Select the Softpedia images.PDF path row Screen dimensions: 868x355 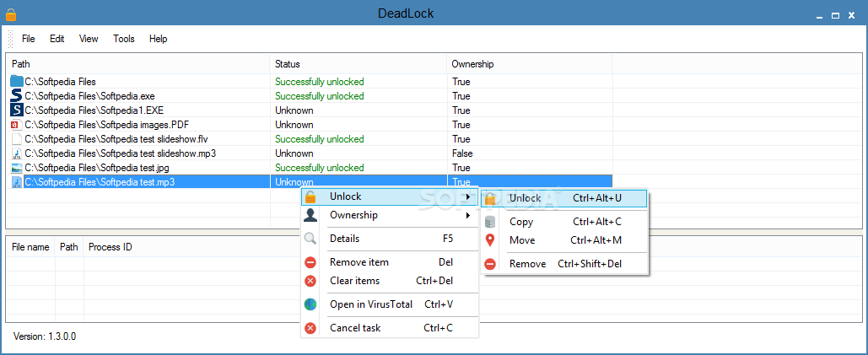107,125
